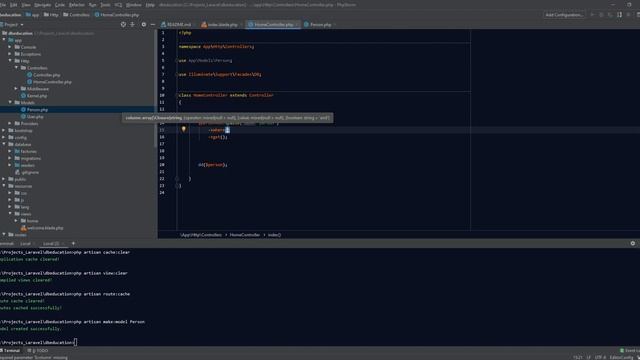Open the File menu
The height and width of the screenshot is (360, 640).
(2, 5)
